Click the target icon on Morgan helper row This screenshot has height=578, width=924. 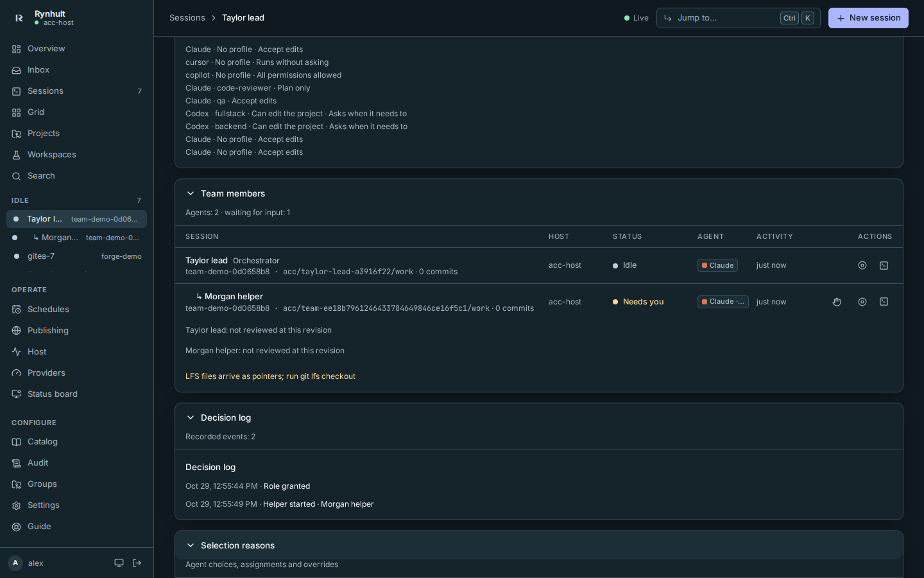coord(862,302)
